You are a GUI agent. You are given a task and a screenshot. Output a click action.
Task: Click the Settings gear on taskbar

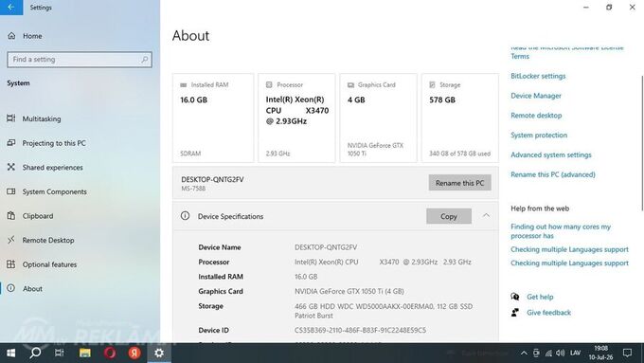click(x=159, y=353)
